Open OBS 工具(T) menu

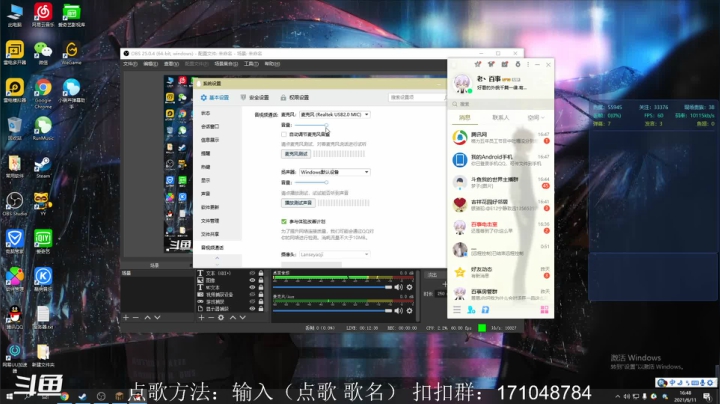click(251, 64)
